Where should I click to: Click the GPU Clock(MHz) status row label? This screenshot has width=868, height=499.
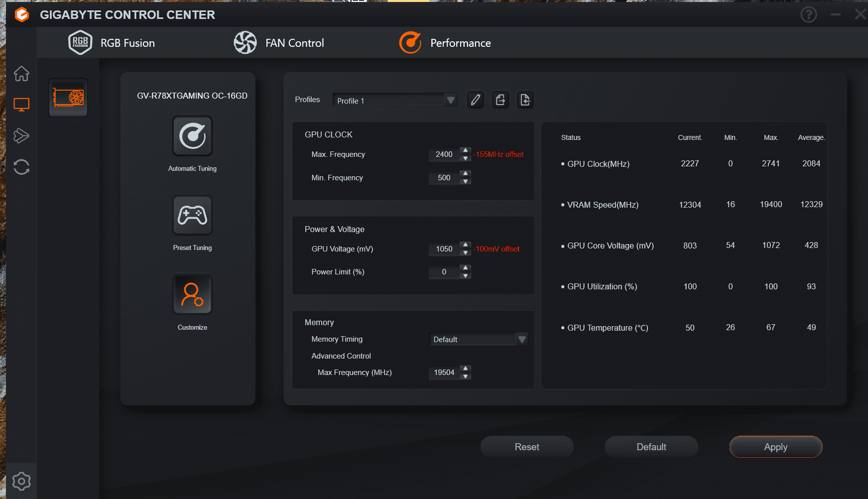coord(598,164)
